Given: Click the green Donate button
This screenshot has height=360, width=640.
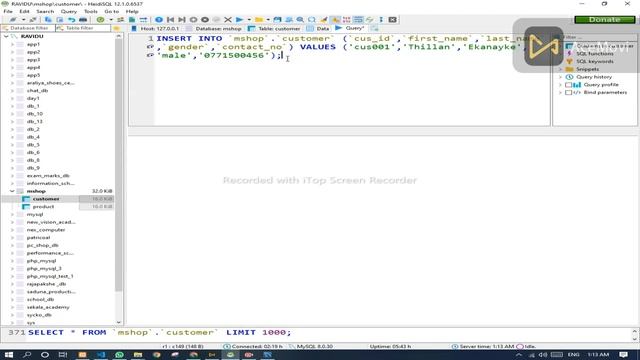Looking at the screenshot, I should click(x=604, y=20).
